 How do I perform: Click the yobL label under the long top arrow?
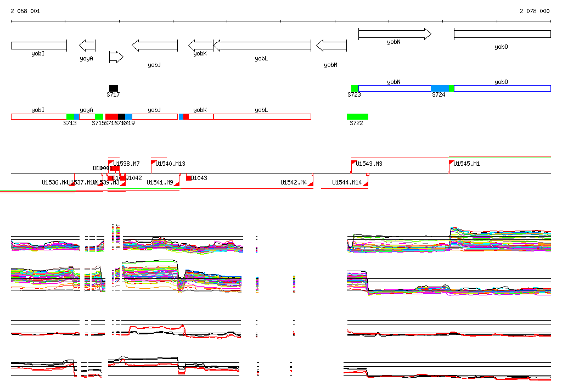tap(261, 59)
